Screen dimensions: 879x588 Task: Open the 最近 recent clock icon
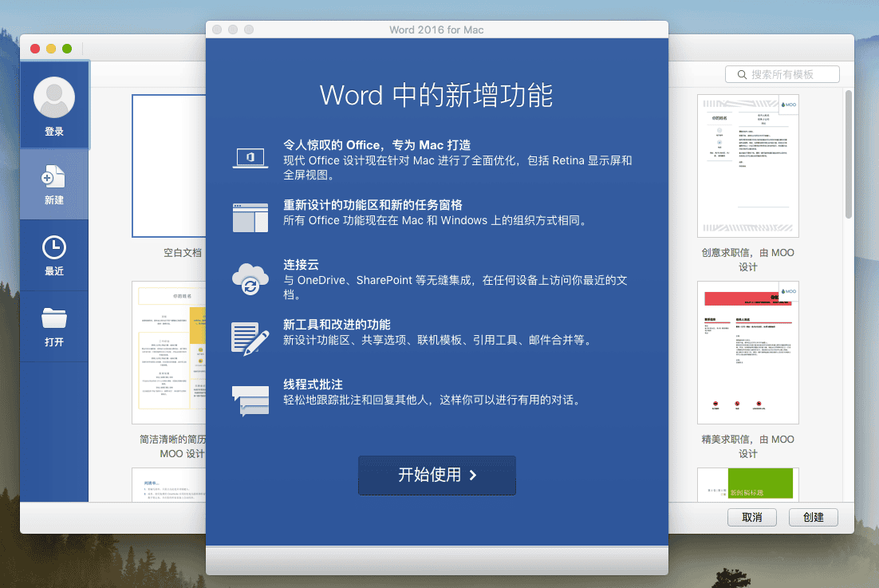point(54,247)
